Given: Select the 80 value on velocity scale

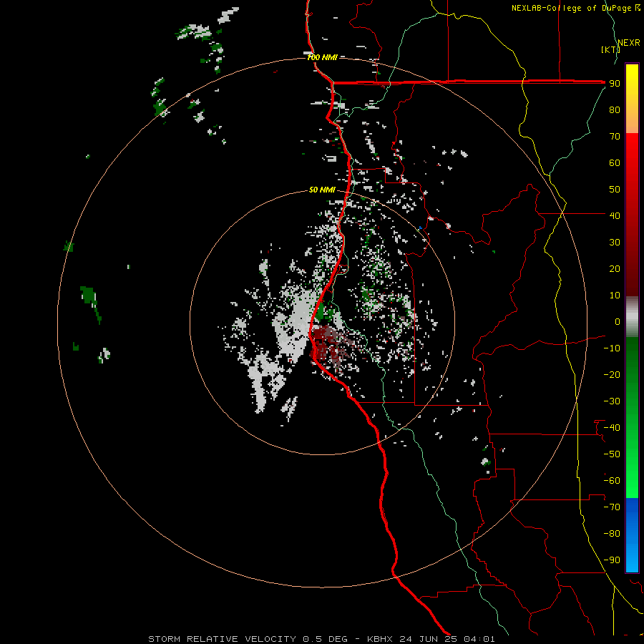Looking at the screenshot, I should click(x=615, y=110).
